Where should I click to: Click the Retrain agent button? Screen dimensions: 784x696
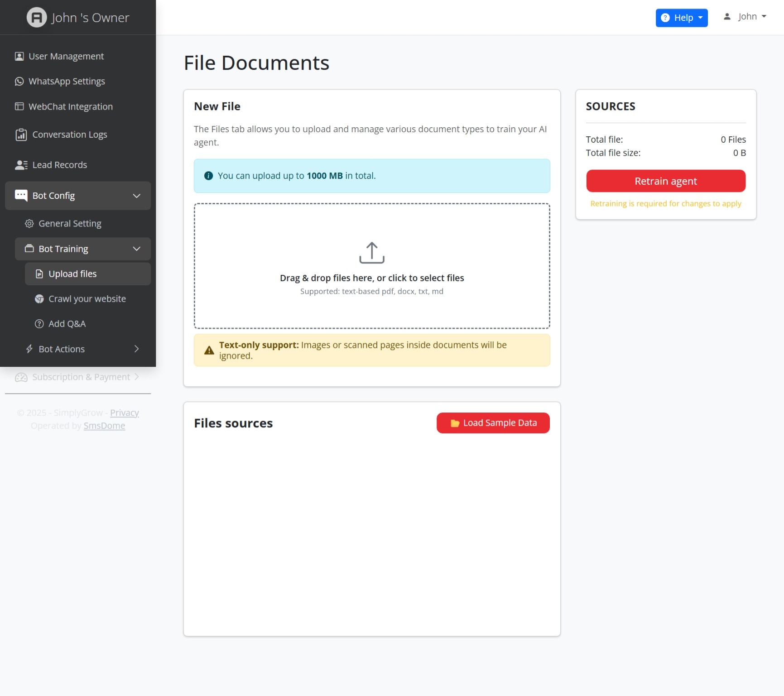pyautogui.click(x=666, y=181)
